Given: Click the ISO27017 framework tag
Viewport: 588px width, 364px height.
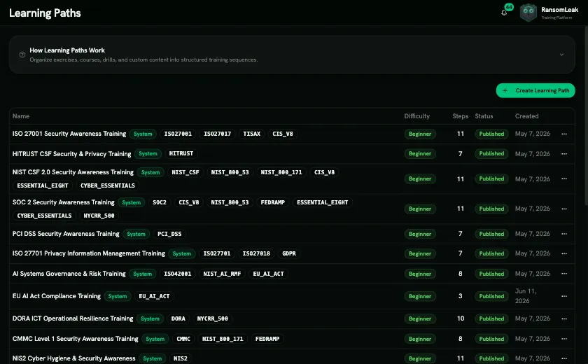Looking at the screenshot, I should (x=218, y=134).
